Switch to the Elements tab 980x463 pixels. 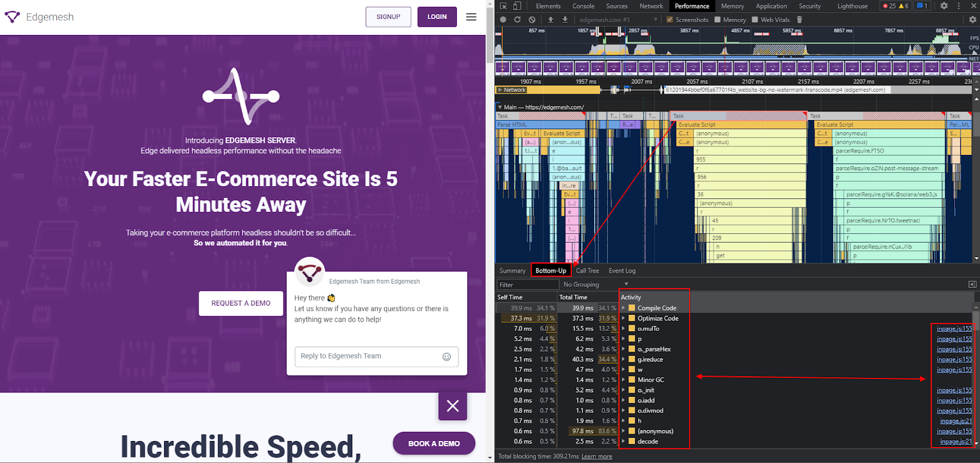pyautogui.click(x=548, y=6)
